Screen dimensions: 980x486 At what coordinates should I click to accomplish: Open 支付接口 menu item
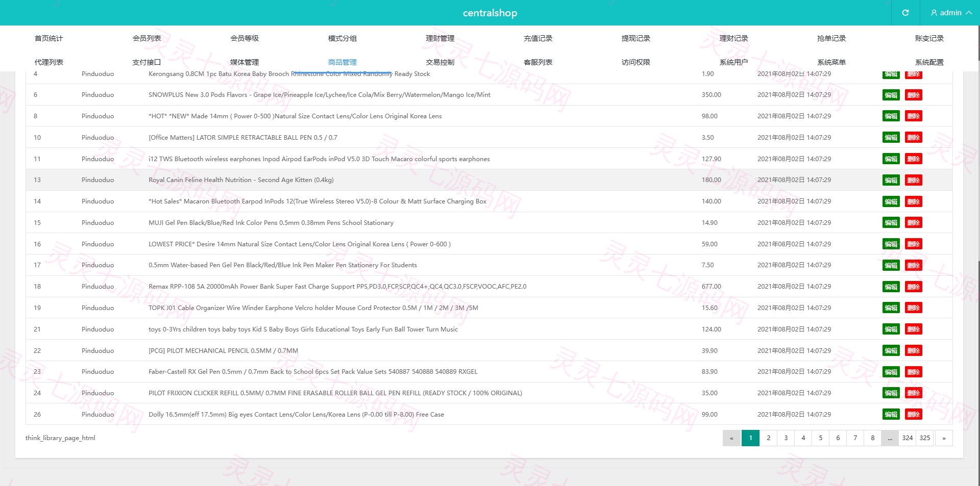tap(146, 62)
